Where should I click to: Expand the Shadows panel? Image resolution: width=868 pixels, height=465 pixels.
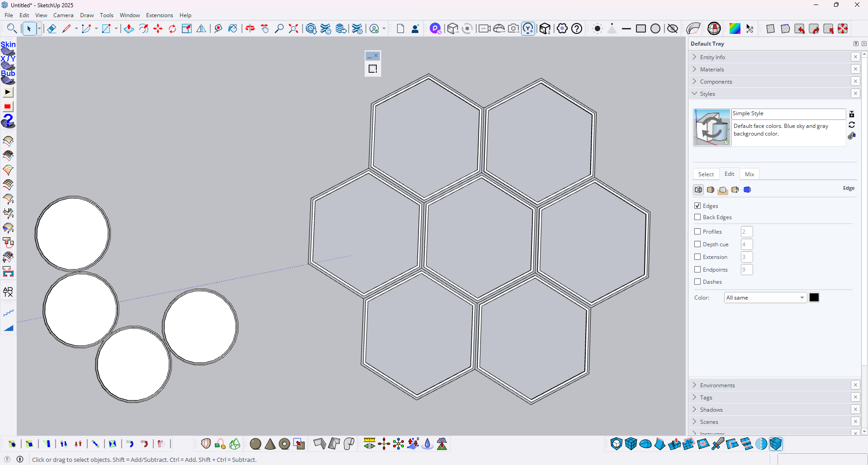(770, 409)
